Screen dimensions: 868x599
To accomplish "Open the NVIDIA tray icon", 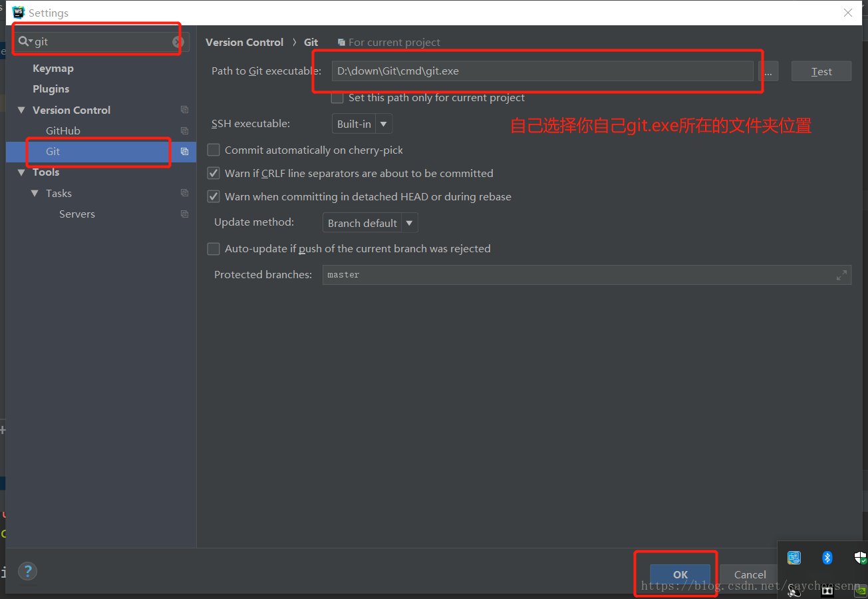I will pyautogui.click(x=861, y=590).
